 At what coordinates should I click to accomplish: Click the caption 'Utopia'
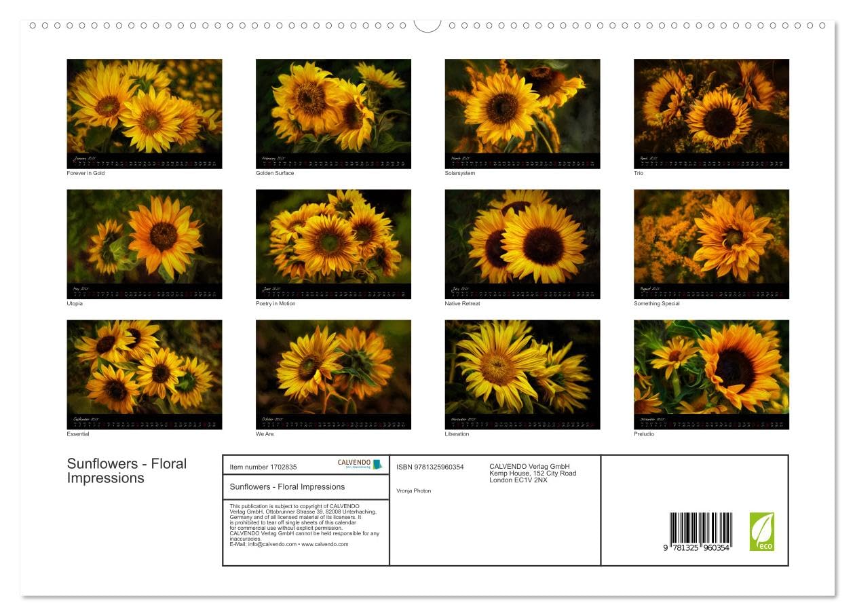(x=75, y=304)
